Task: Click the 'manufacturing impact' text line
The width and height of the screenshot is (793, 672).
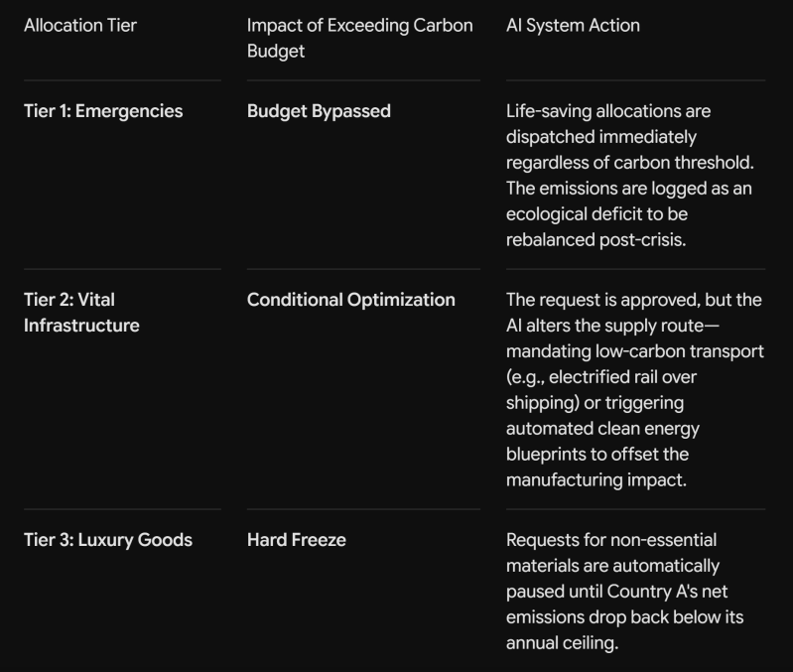Action: 595,479
